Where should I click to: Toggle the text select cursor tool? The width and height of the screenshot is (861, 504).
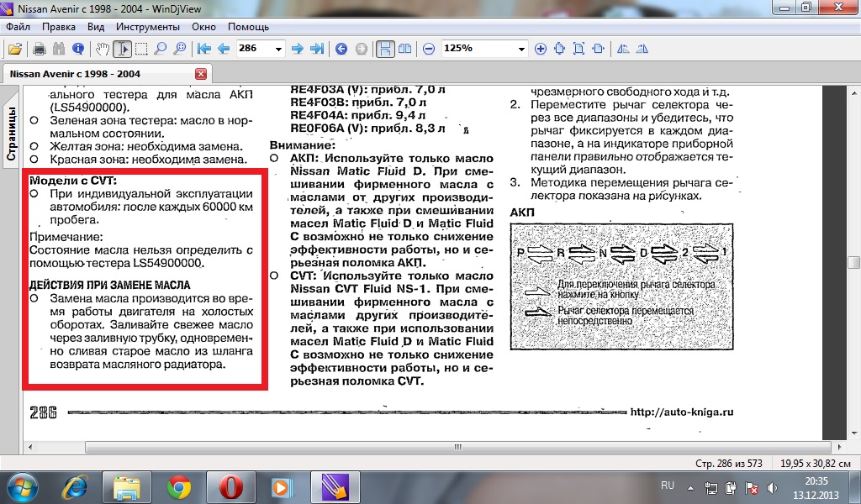pos(122,49)
